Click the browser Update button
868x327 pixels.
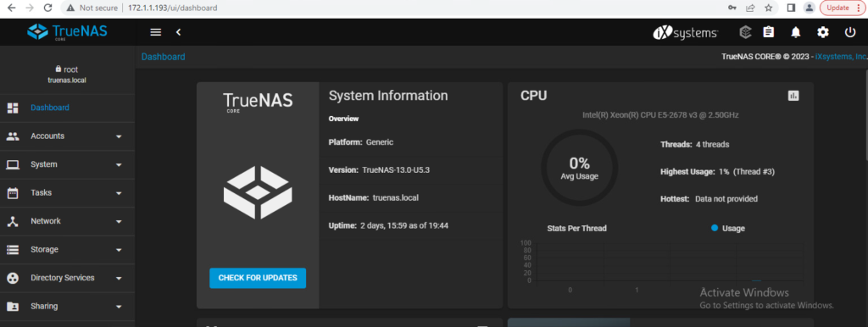click(842, 8)
